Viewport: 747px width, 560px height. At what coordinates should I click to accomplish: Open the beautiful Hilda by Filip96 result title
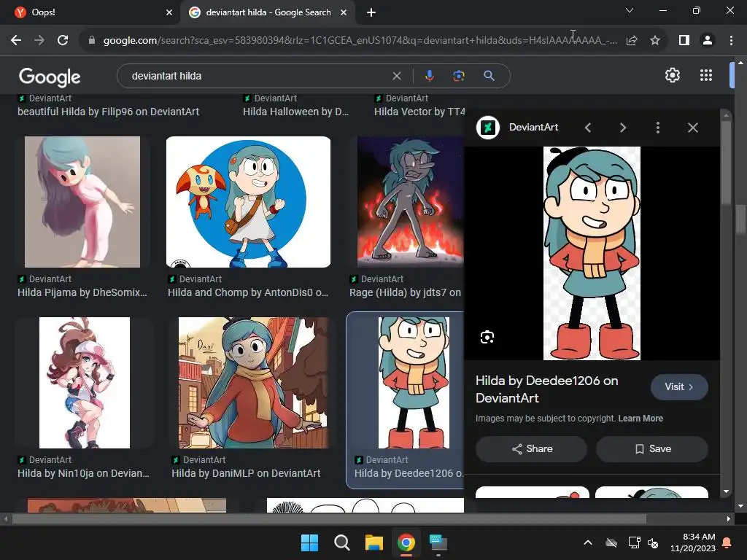(108, 112)
